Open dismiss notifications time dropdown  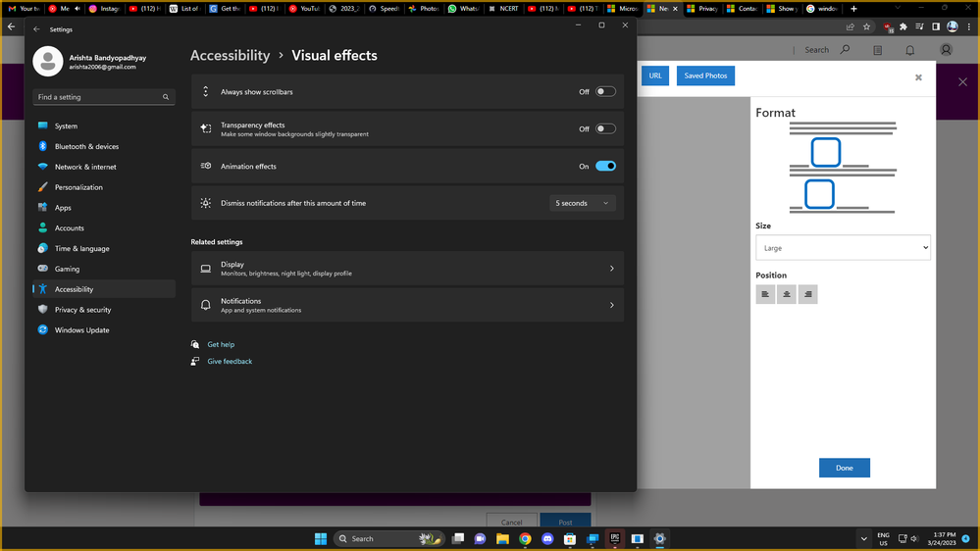[x=582, y=203]
